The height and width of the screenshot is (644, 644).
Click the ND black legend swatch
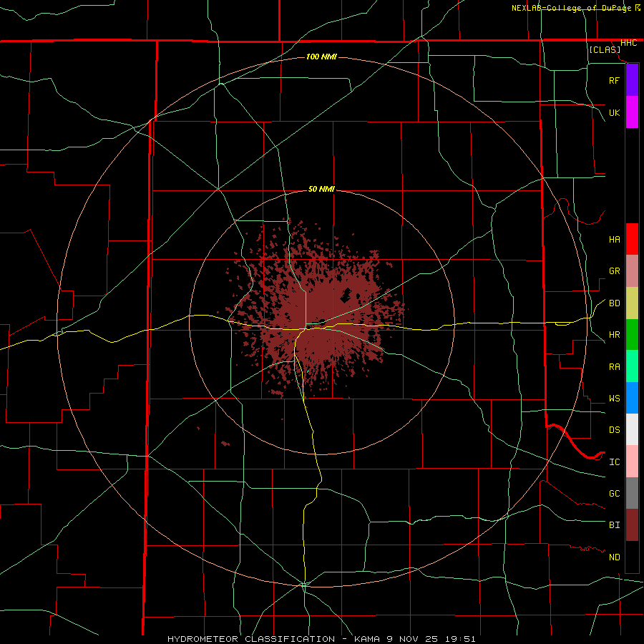pyautogui.click(x=632, y=557)
